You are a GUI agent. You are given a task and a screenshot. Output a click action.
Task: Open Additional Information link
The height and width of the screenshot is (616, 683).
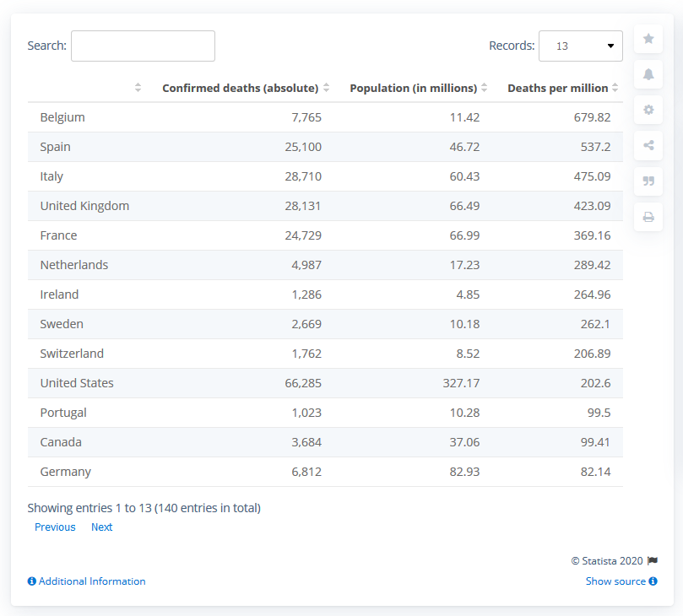click(91, 581)
